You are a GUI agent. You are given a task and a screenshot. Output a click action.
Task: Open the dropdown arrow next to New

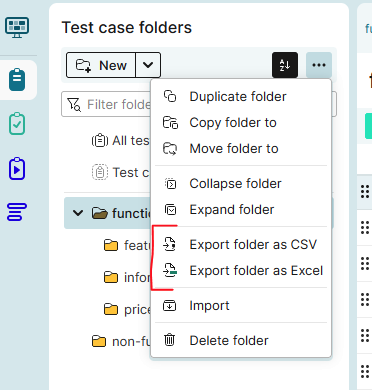148,65
